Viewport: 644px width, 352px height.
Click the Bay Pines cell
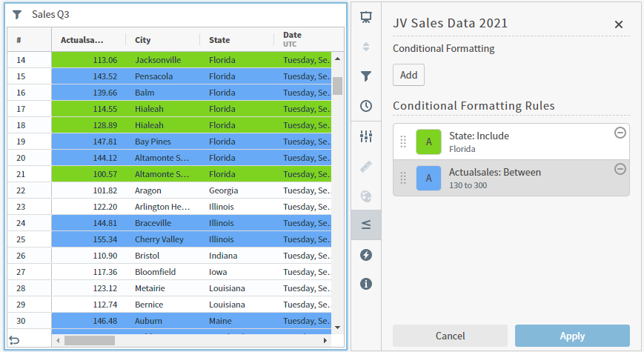click(162, 142)
